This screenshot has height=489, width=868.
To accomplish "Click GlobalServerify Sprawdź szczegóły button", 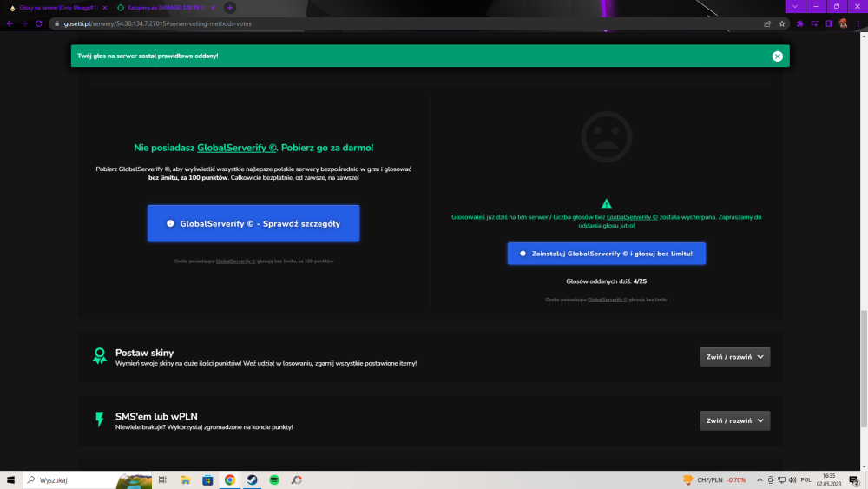I will pyautogui.click(x=253, y=223).
